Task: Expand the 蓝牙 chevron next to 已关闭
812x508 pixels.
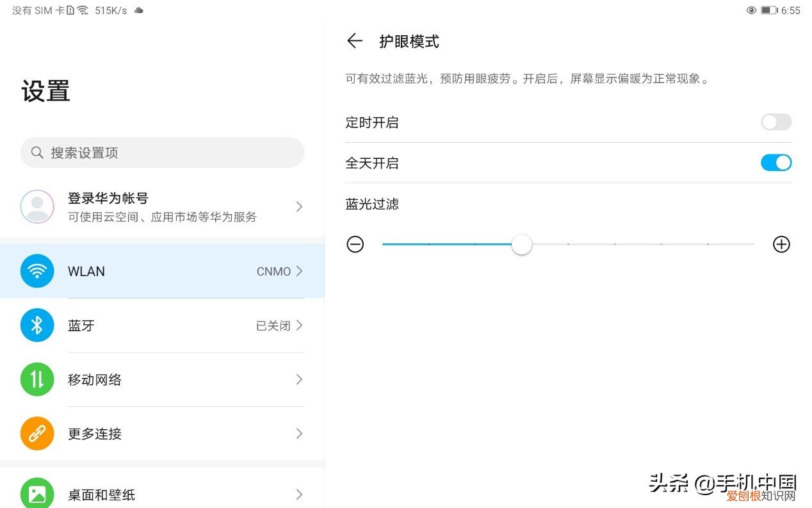Action: pos(299,325)
